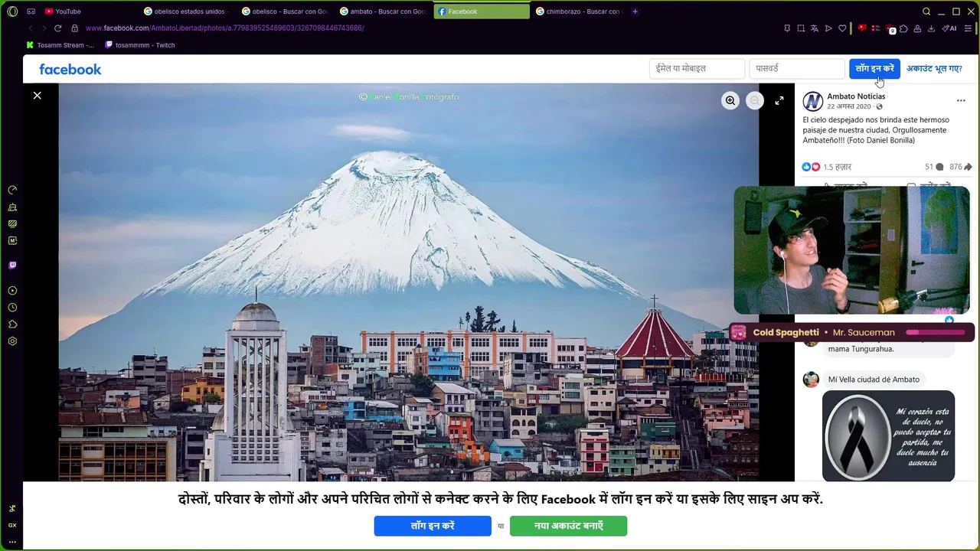Go back to the previous page

tap(31, 28)
